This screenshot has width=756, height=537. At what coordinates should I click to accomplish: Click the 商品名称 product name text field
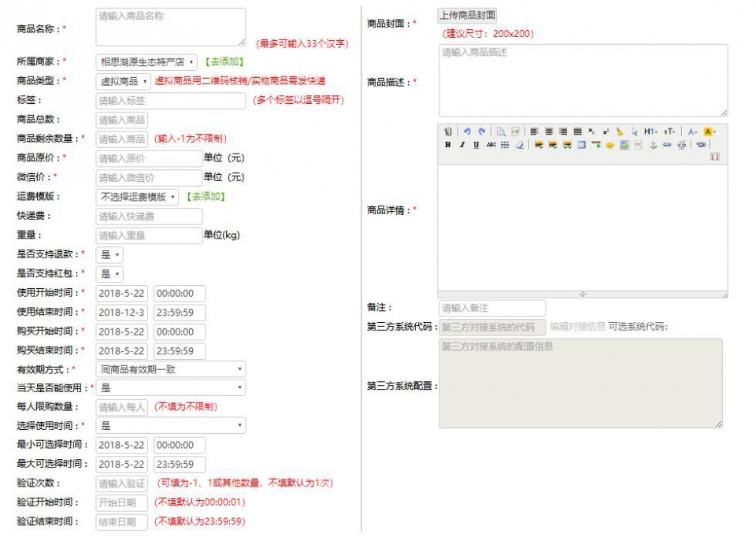pos(170,27)
